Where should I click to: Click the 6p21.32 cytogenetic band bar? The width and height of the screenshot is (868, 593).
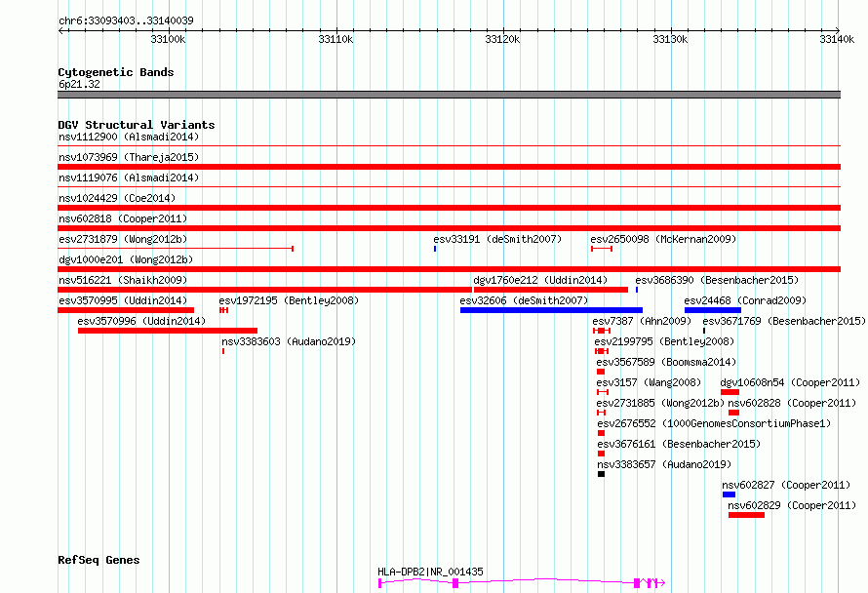[449, 95]
